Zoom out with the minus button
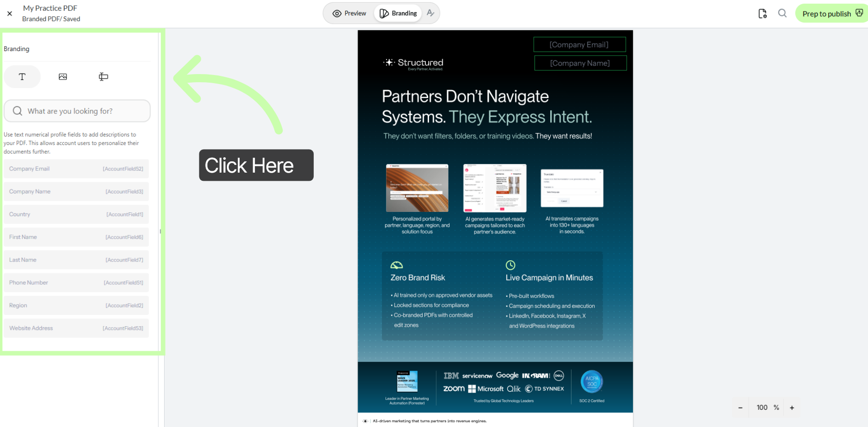The image size is (868, 427). coord(741,408)
